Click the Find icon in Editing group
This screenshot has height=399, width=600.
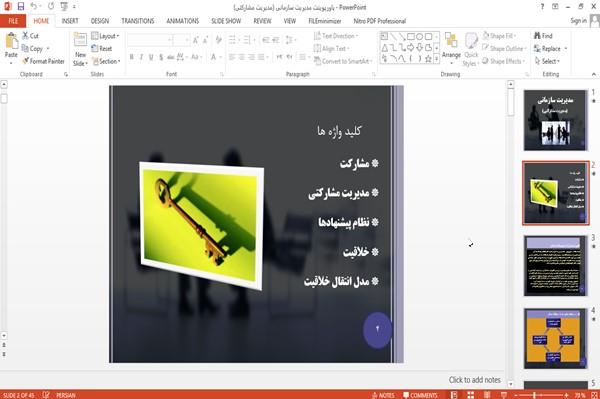click(x=543, y=36)
